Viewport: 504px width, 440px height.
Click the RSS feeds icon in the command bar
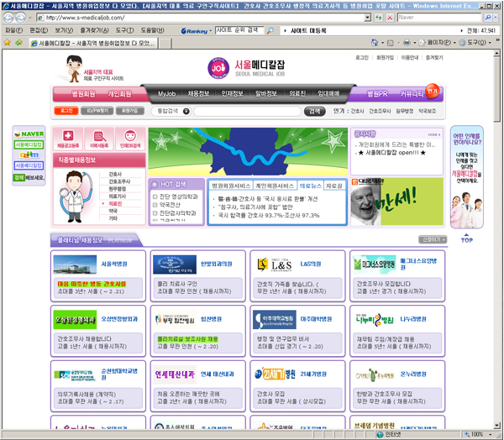[x=391, y=43]
